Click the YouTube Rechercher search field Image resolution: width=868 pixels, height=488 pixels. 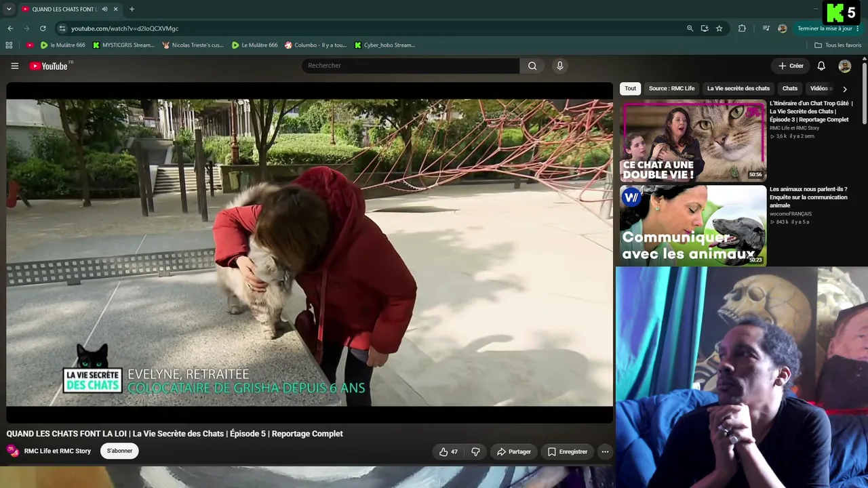(410, 66)
